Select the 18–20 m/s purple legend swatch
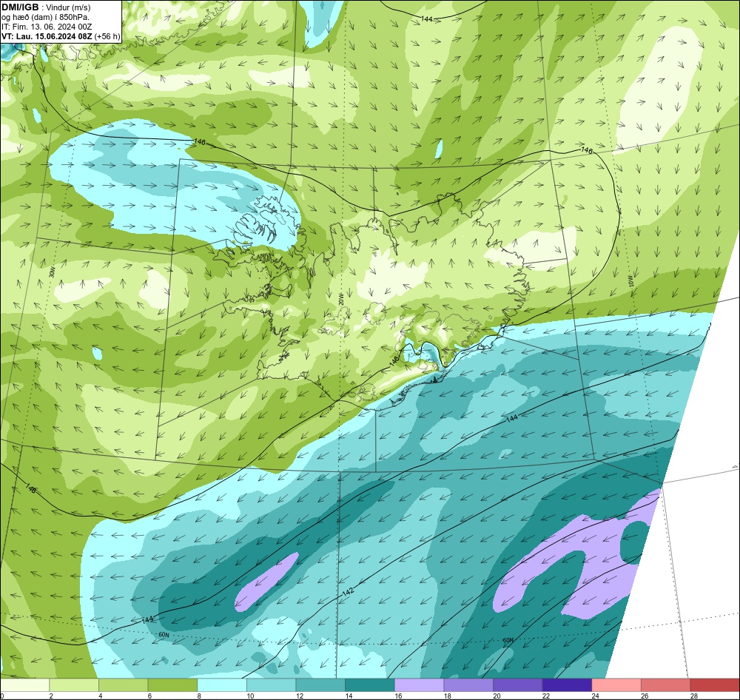The width and height of the screenshot is (740, 700). click(x=468, y=685)
